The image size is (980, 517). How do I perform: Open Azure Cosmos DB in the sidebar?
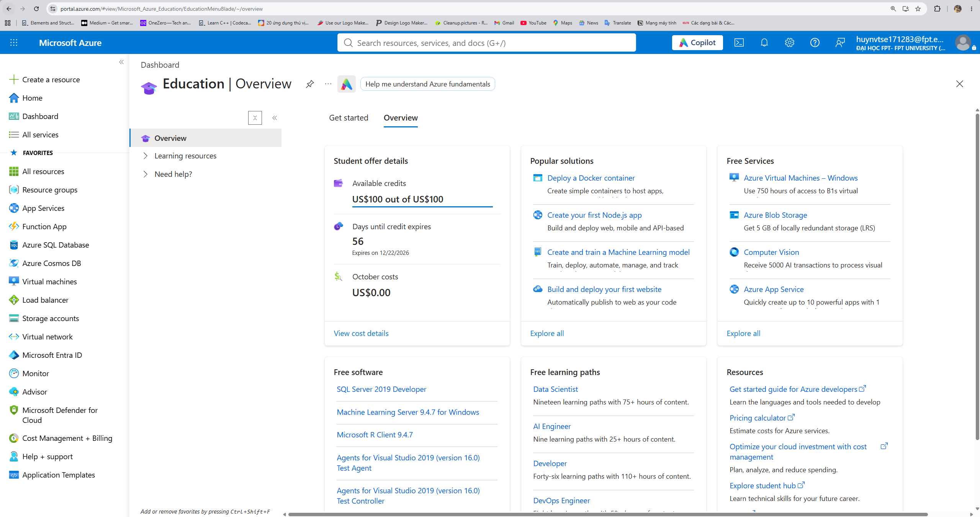(52, 263)
